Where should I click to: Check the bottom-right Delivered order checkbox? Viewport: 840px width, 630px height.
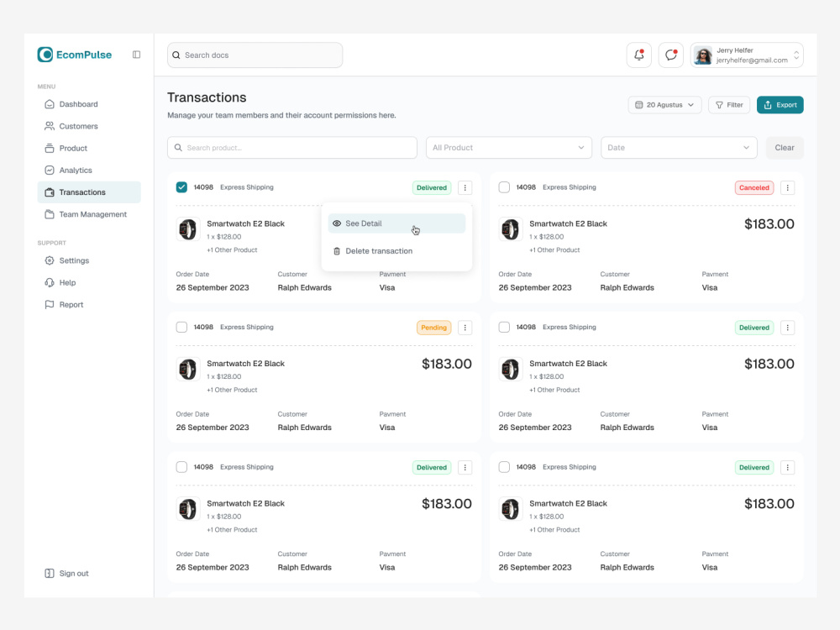tap(504, 466)
